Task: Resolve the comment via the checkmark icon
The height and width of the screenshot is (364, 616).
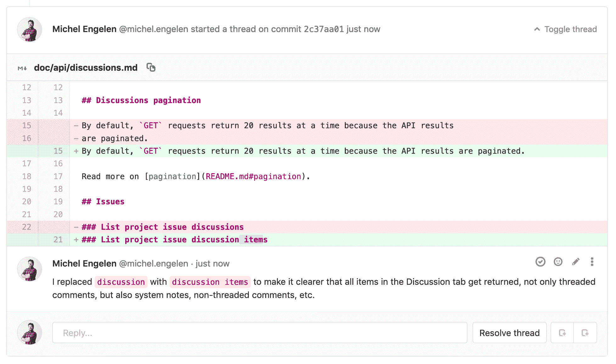Action: [x=540, y=262]
